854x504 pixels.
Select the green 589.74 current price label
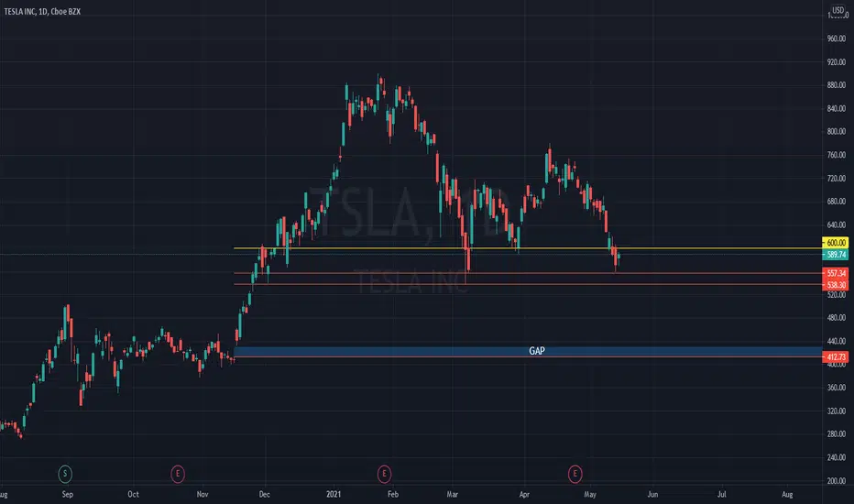pos(836,255)
